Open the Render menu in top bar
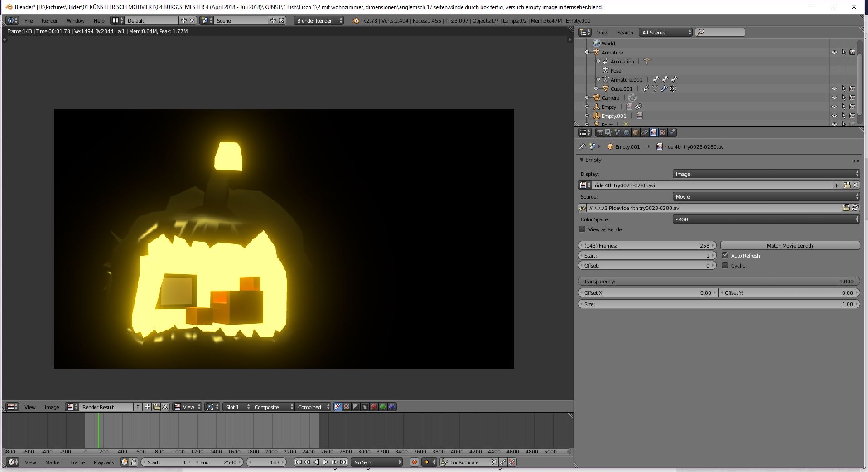This screenshot has width=868, height=472. 49,20
